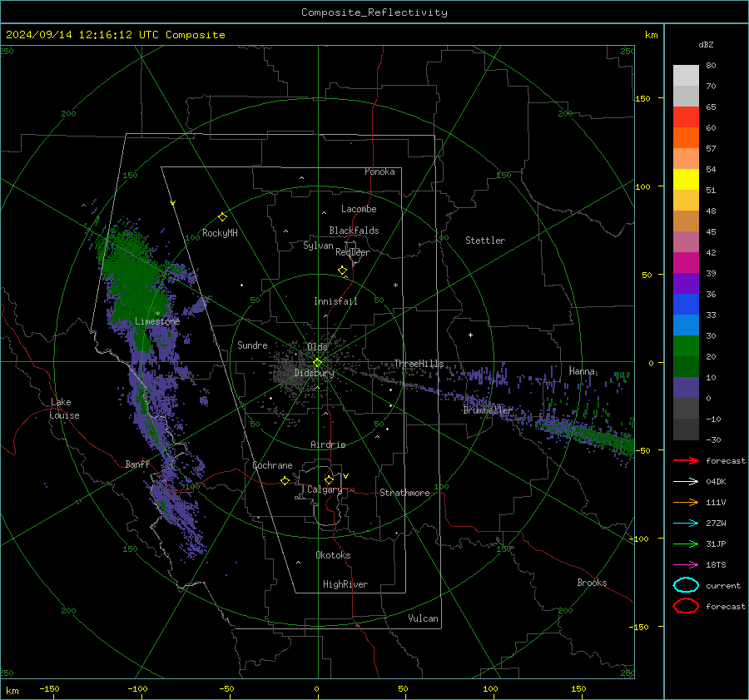Click the RockyMH label
This screenshot has height=700, width=749.
(x=220, y=233)
